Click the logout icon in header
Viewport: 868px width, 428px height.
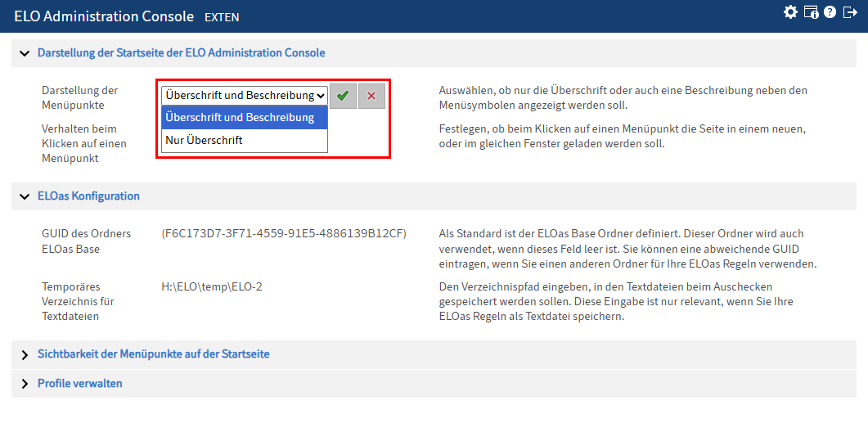[x=850, y=11]
